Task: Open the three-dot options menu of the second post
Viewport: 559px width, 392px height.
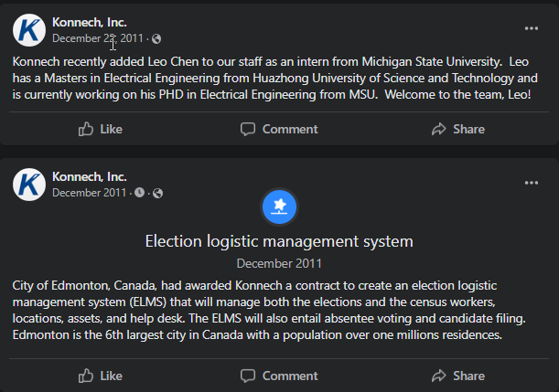Action: [x=532, y=183]
